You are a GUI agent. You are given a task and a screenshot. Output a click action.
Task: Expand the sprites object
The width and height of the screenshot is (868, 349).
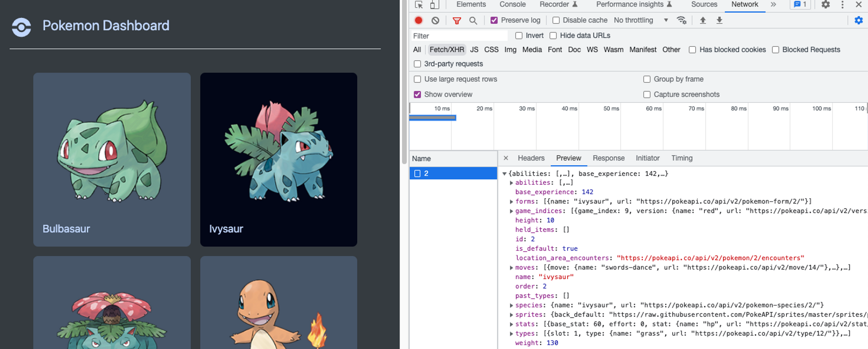[x=511, y=315]
